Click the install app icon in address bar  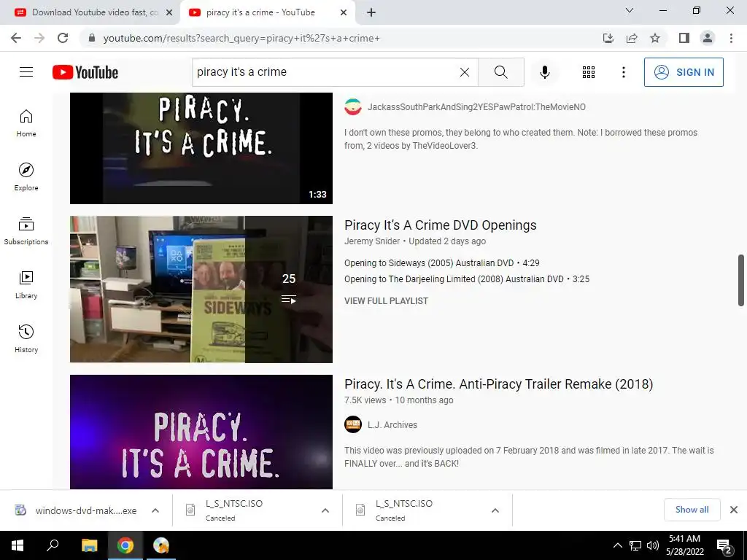click(x=608, y=38)
